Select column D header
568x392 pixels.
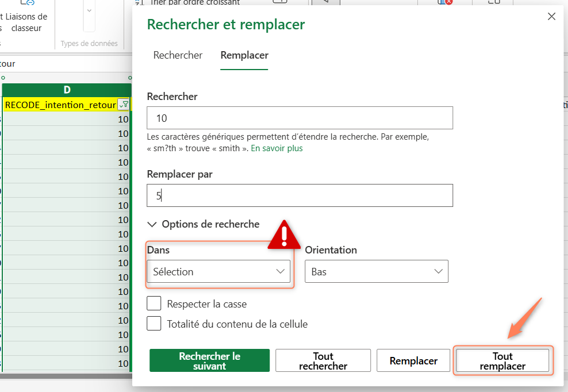click(67, 90)
